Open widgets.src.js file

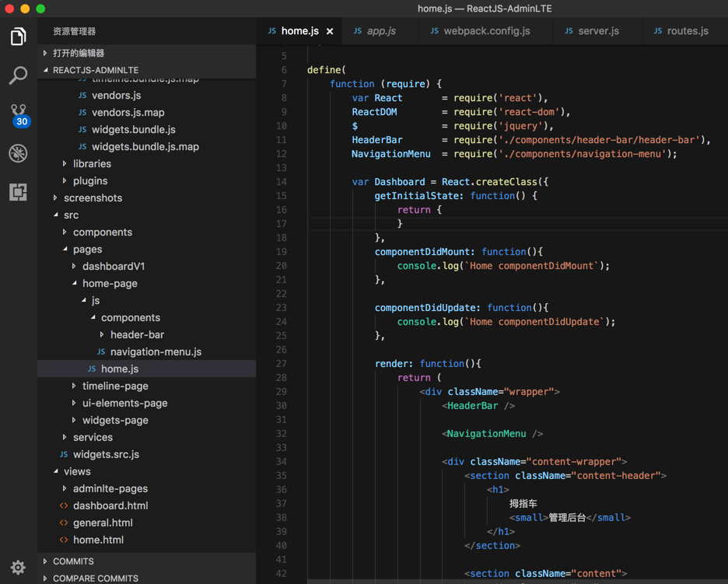pos(106,454)
